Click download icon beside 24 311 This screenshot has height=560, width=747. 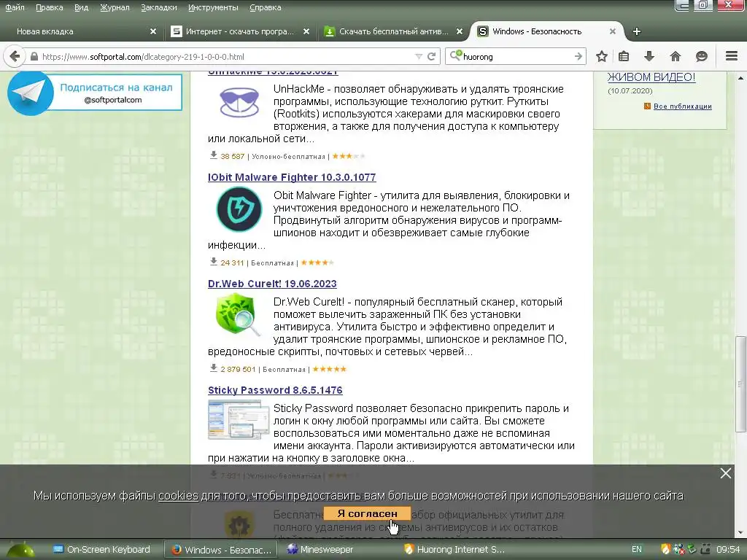click(214, 262)
